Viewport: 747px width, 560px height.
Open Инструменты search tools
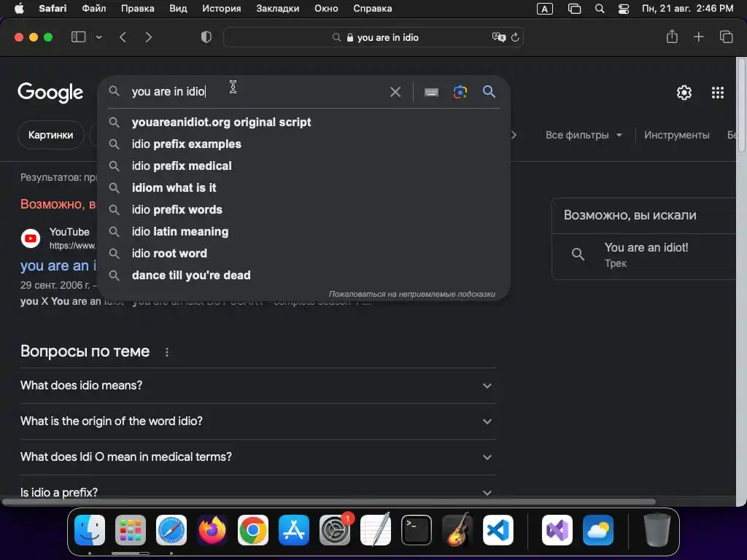676,135
